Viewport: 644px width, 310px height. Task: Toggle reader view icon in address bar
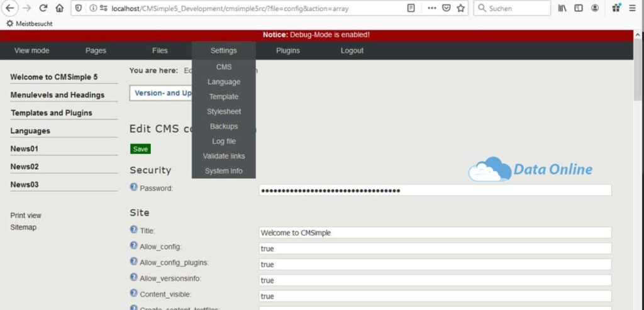click(411, 8)
